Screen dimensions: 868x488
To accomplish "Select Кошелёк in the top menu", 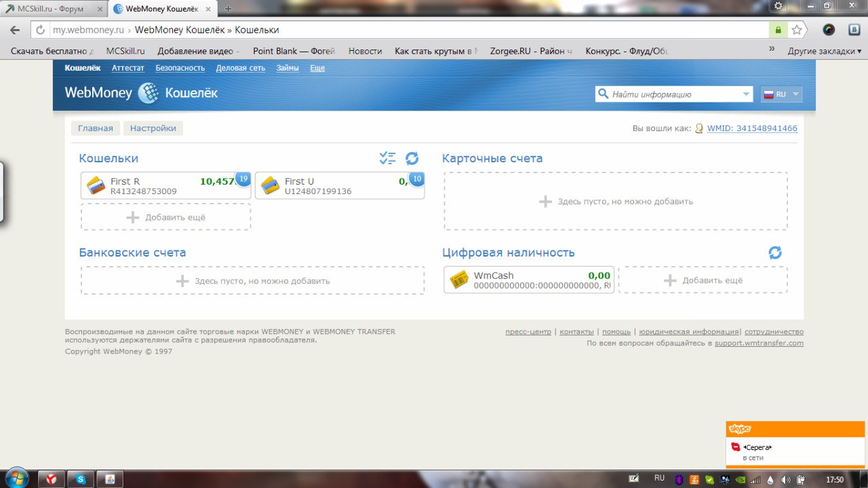I will point(83,68).
